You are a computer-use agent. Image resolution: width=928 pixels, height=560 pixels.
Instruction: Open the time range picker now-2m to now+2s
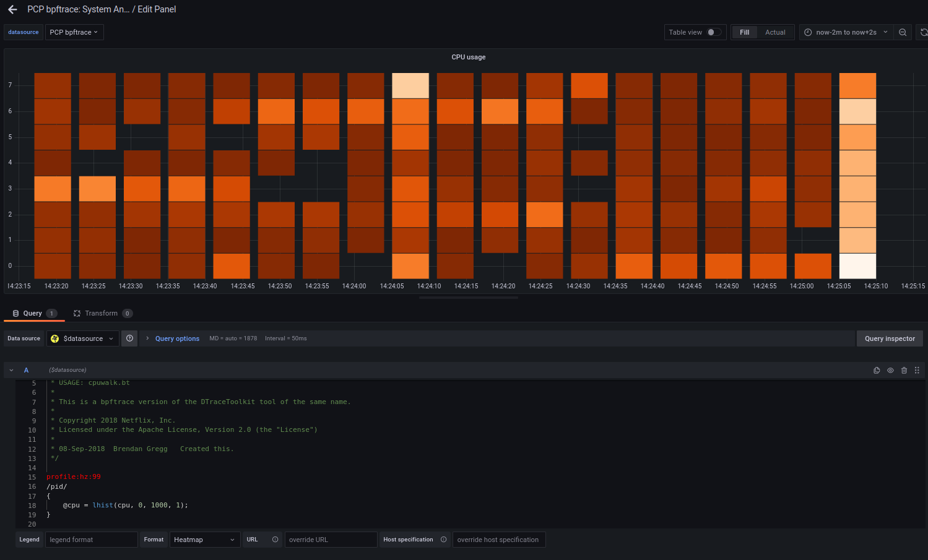click(x=846, y=32)
